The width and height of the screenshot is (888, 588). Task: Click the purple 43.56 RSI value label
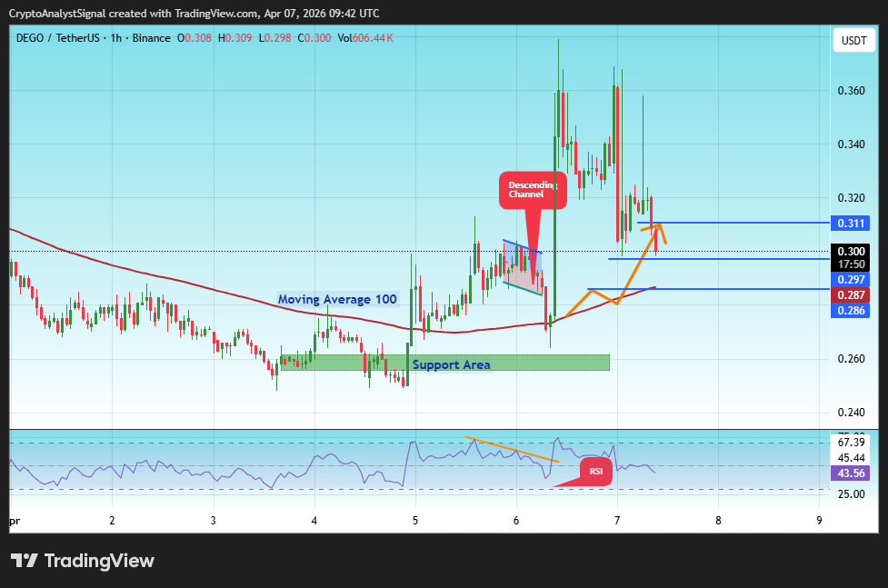[851, 473]
